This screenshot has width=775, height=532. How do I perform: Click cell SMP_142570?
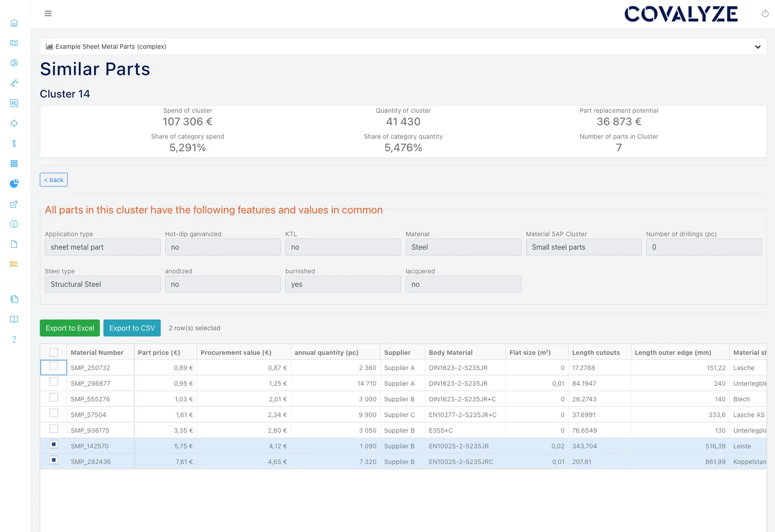tap(100, 446)
